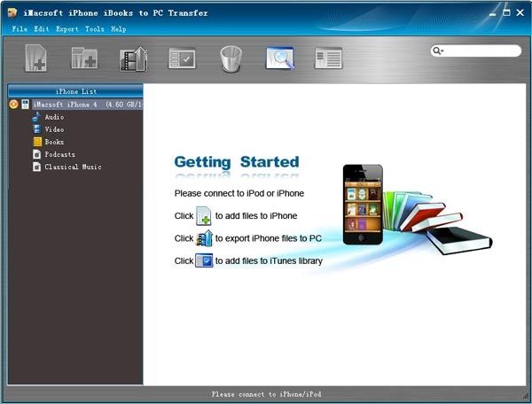Select Podcasts in the iPhone List
Image resolution: width=532 pixels, height=404 pixels.
point(59,154)
